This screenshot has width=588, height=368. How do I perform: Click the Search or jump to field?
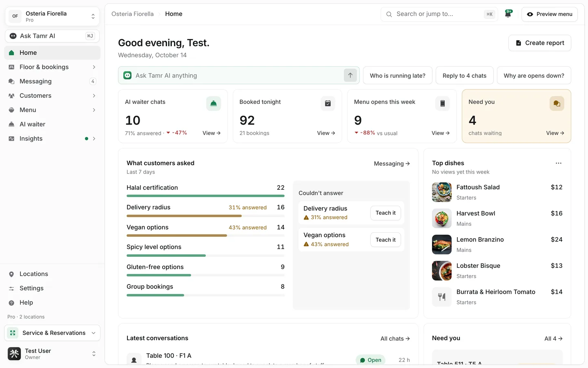coord(439,14)
